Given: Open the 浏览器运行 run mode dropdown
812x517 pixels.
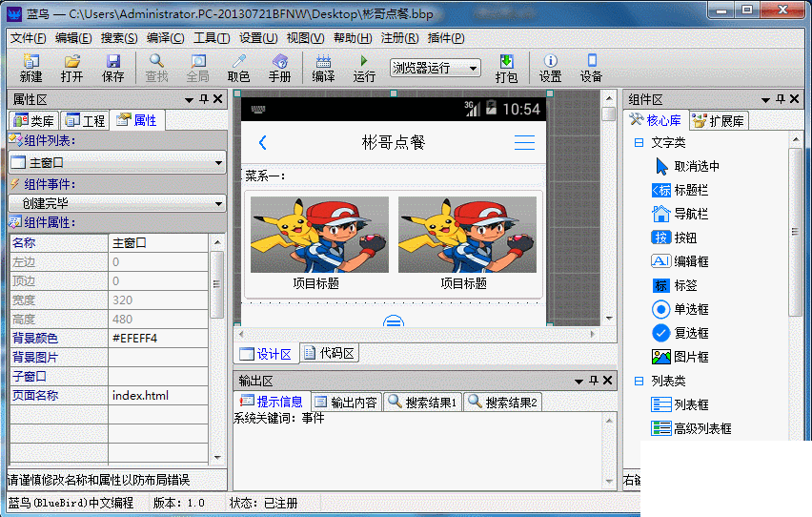Looking at the screenshot, I should point(473,68).
